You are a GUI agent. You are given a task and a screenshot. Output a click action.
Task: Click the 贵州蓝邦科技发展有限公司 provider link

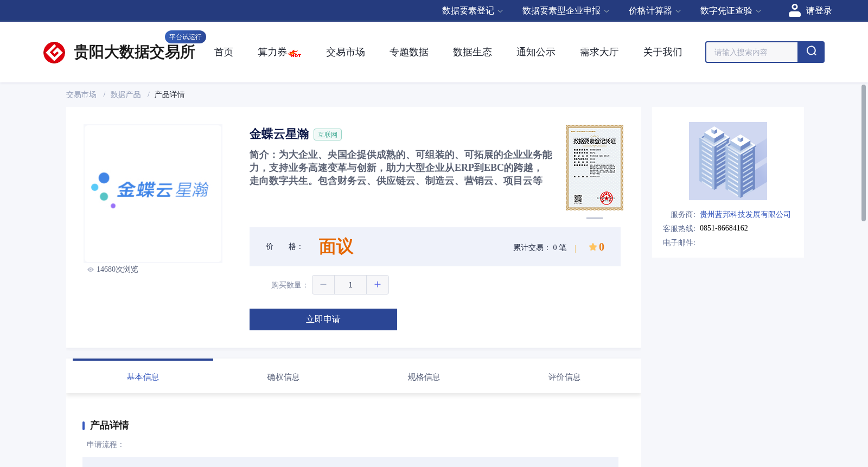pyautogui.click(x=745, y=215)
